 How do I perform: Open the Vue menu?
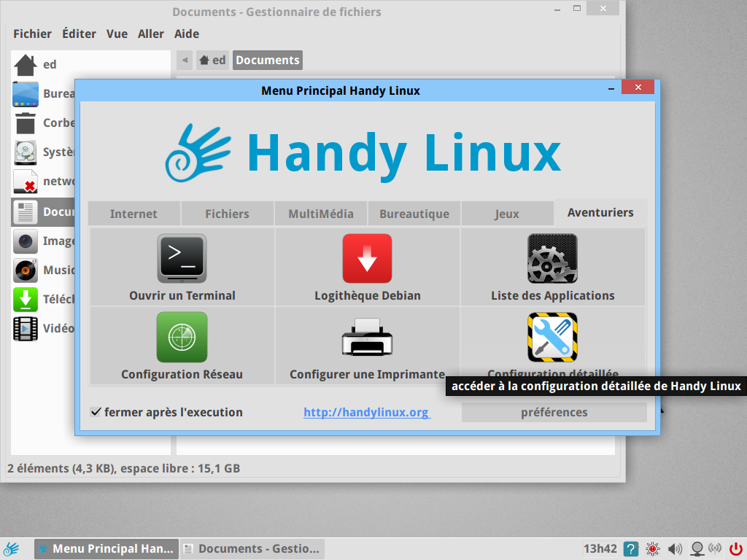pos(117,34)
